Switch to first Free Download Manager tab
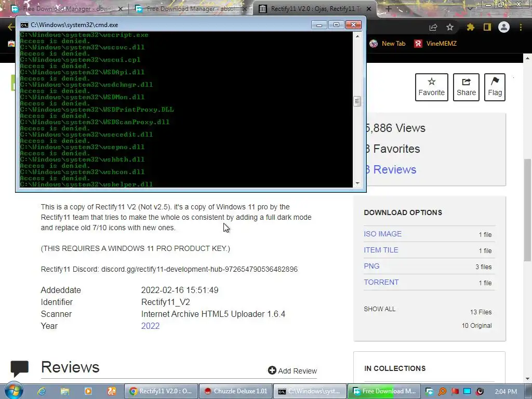 68,9
